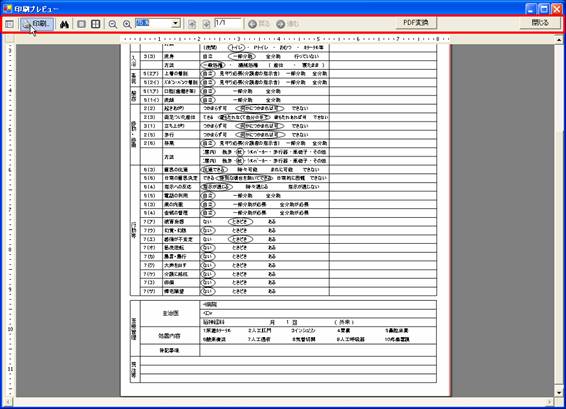Open the binoculars find tool

pyautogui.click(x=64, y=24)
